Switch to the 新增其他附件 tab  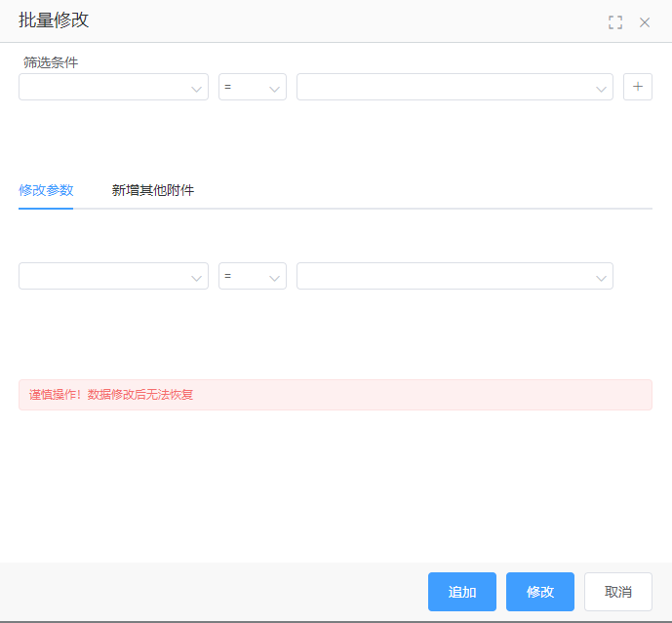pyautogui.click(x=153, y=190)
